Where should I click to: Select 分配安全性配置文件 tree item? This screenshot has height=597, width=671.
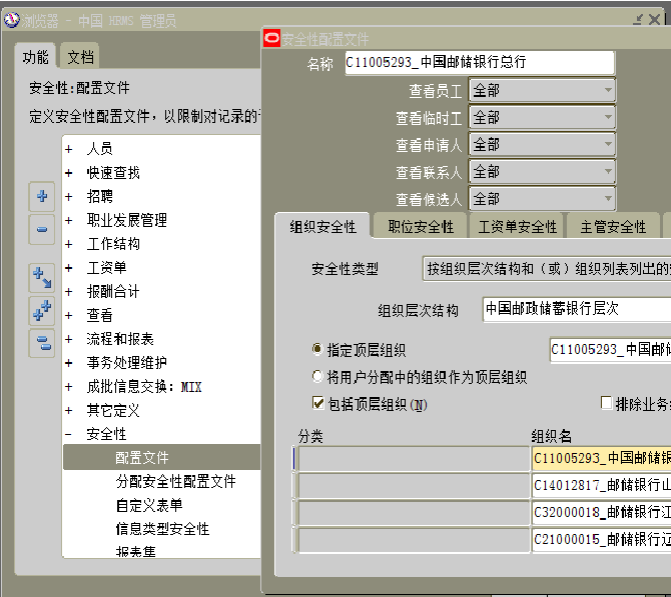tap(175, 481)
